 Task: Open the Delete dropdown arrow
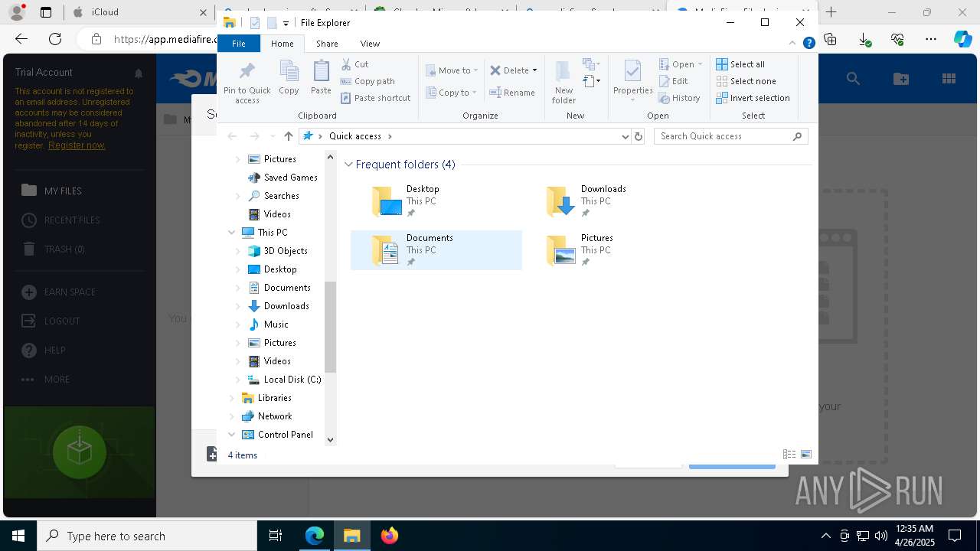(534, 70)
